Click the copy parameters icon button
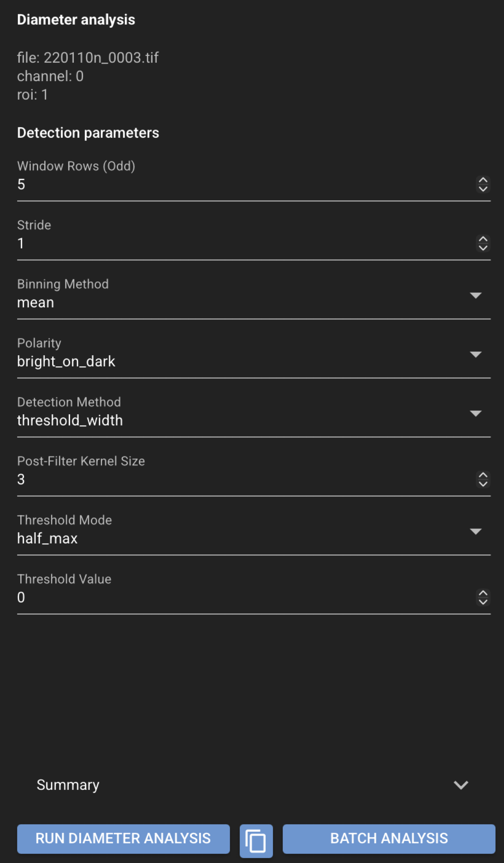Screen dimensions: 504x863 [256, 841]
